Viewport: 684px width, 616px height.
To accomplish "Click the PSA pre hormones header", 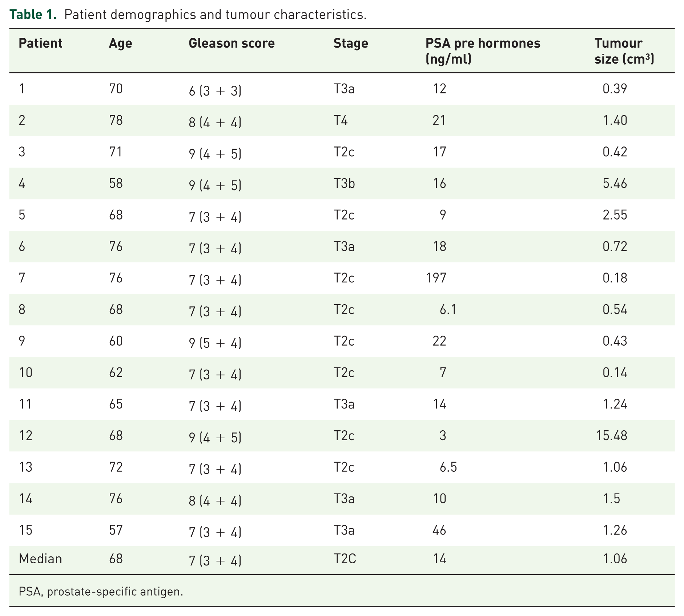I will [483, 51].
